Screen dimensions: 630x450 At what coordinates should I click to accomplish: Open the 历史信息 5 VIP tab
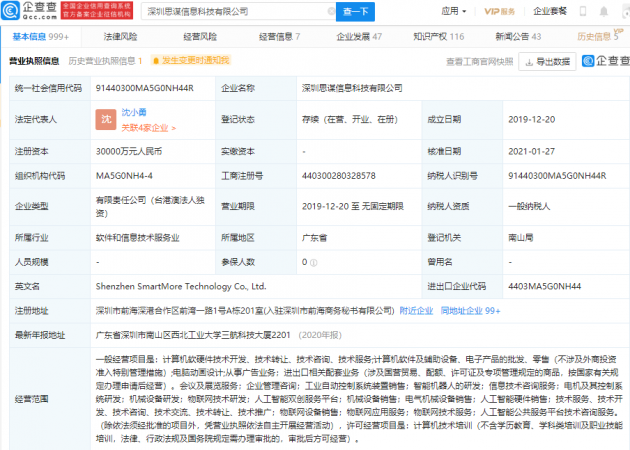pos(600,35)
